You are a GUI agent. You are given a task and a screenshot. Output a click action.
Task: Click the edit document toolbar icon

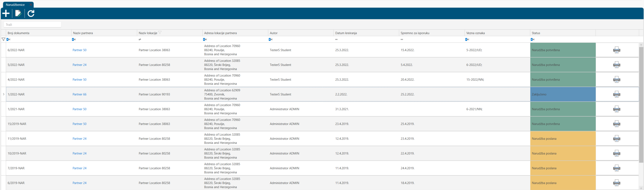pos(18,13)
